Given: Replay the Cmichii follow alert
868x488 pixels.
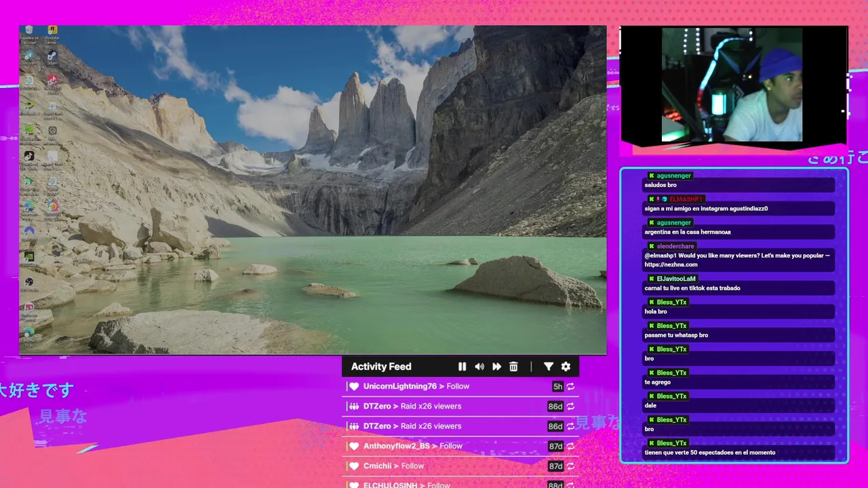Looking at the screenshot, I should (x=571, y=466).
